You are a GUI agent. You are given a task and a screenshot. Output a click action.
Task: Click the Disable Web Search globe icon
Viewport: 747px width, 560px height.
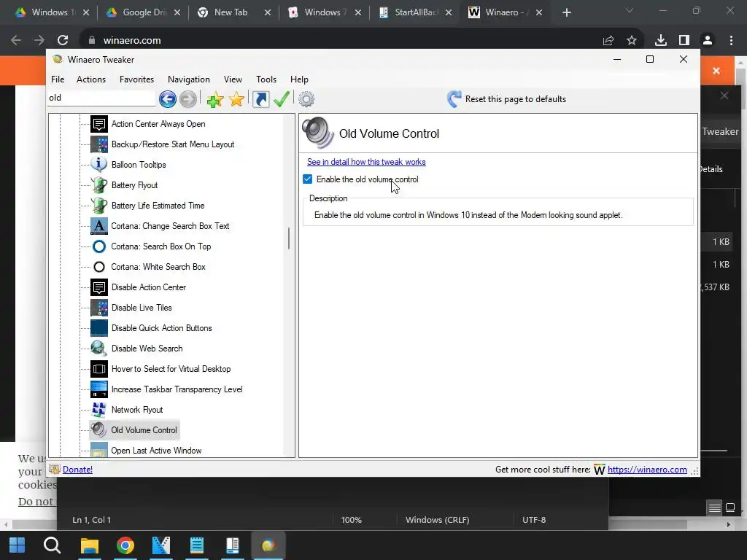pyautogui.click(x=99, y=349)
